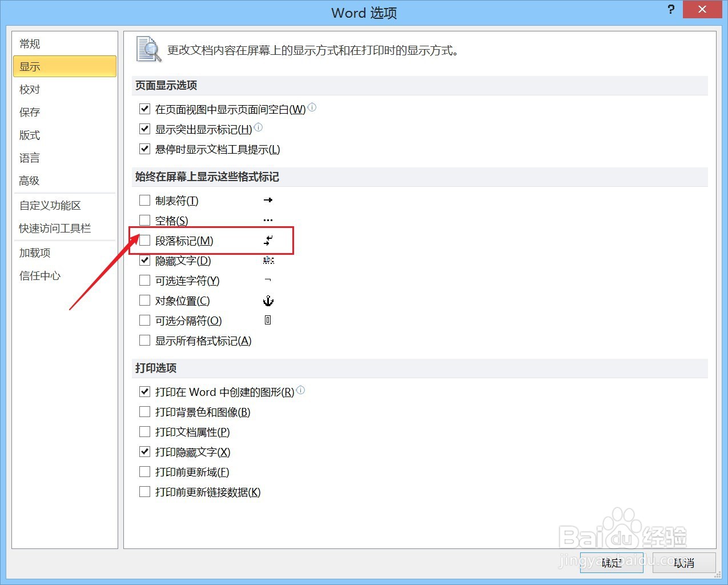The width and height of the screenshot is (728, 585).
Task: Click the info icon after 显示突出显示标记
Action: pyautogui.click(x=258, y=127)
